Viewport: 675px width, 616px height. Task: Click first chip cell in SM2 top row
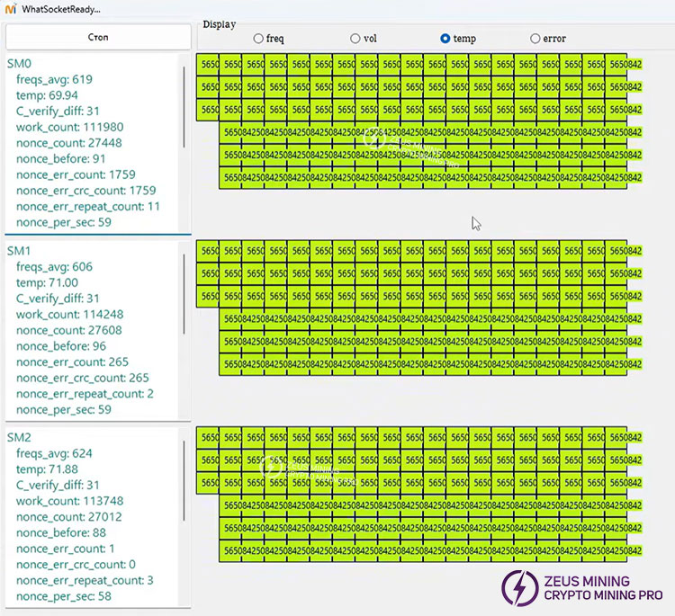208,437
